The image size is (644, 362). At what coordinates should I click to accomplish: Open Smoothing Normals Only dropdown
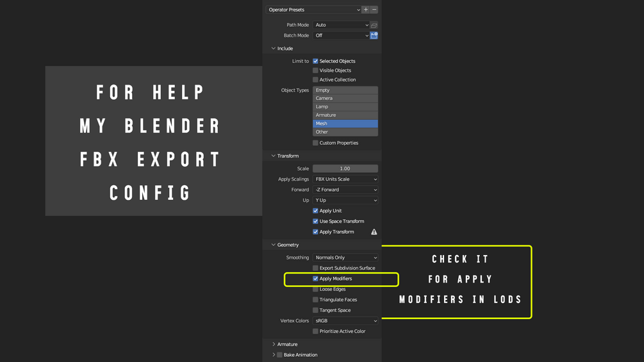click(x=345, y=258)
